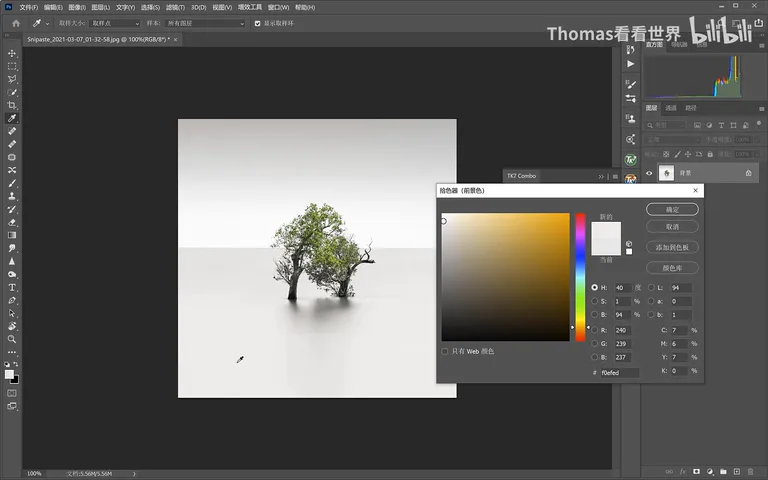Open the 样本 所有图层 dropdown
The height and width of the screenshot is (480, 768).
pos(205,24)
